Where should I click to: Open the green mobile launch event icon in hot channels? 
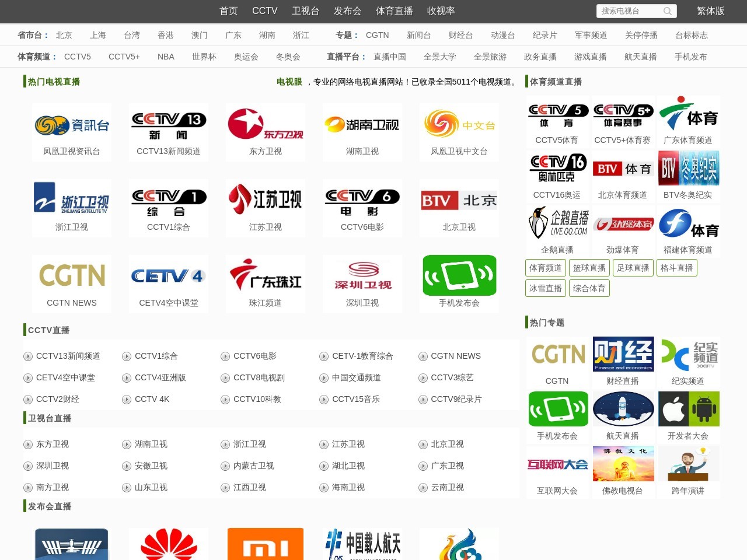tap(459, 276)
